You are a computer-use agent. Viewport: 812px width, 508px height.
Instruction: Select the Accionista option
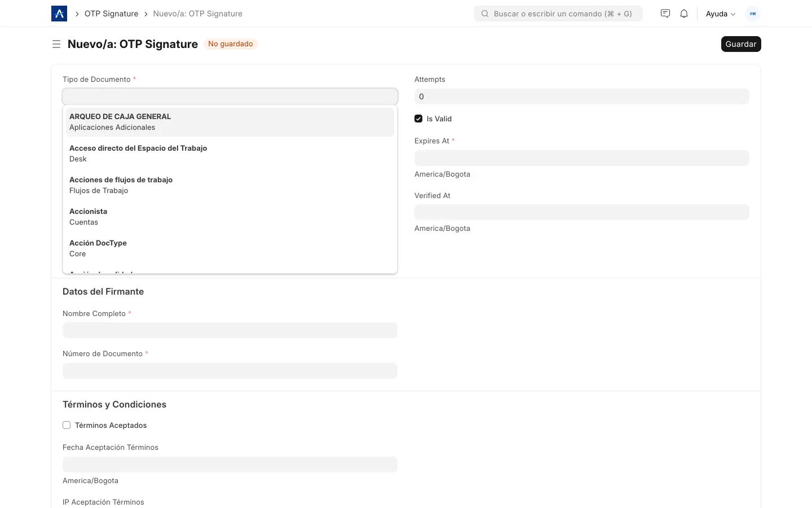click(230, 217)
